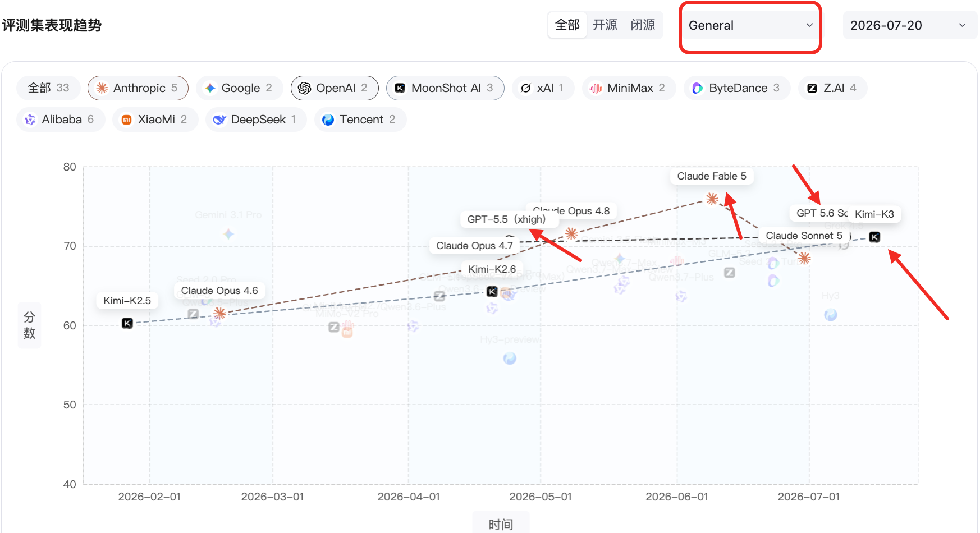The width and height of the screenshot is (980, 533).
Task: Show Alibaba models on the chart
Action: click(x=61, y=120)
